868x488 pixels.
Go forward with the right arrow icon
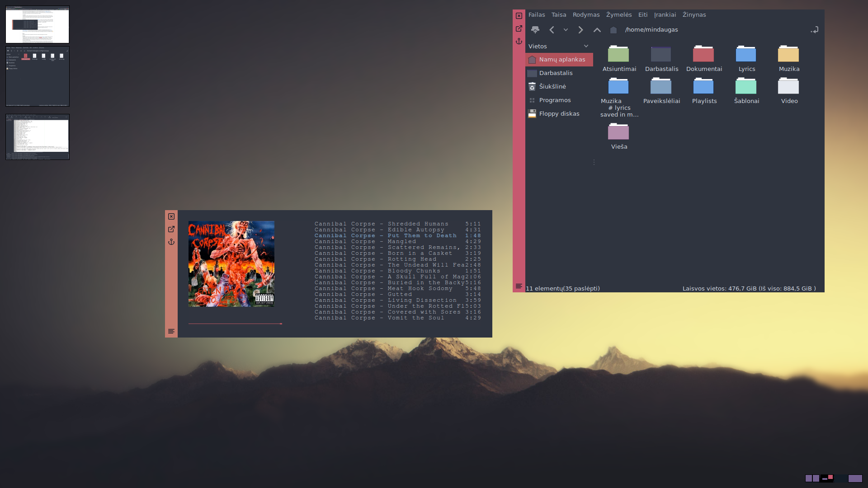point(580,30)
